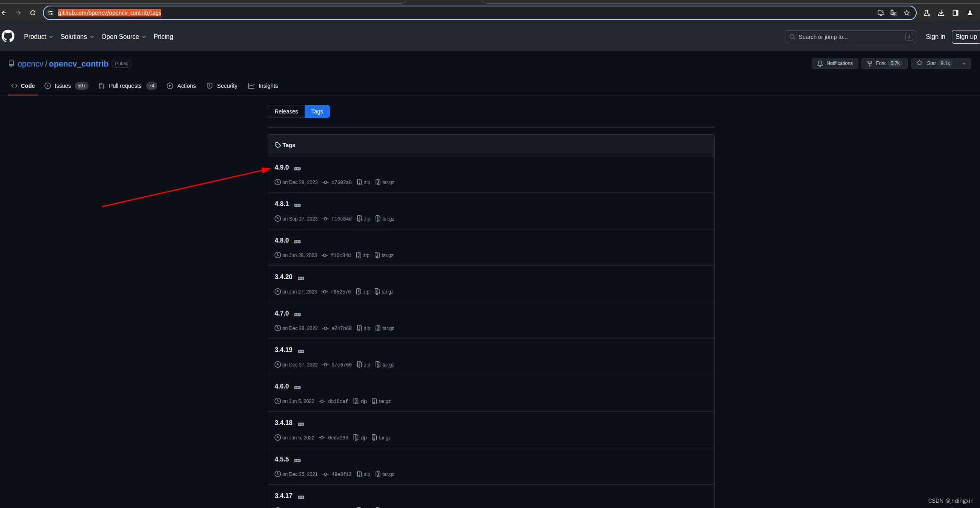The image size is (980, 508).
Task: Open the browser side panel icon
Action: 956,13
